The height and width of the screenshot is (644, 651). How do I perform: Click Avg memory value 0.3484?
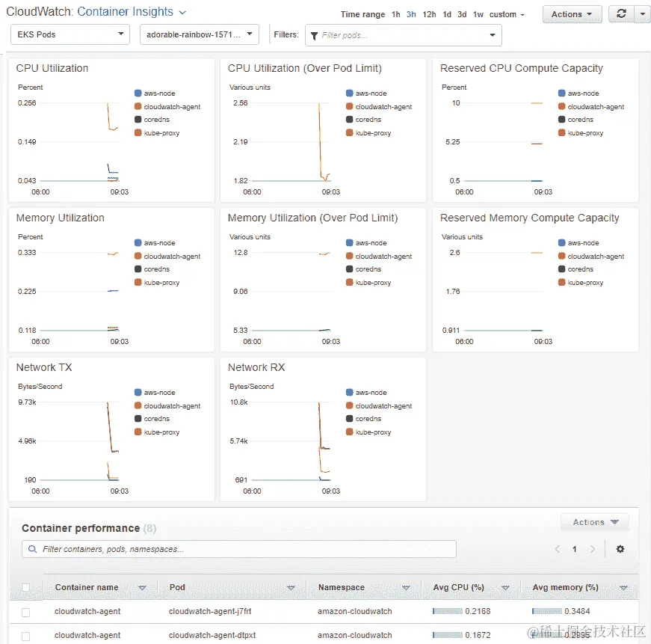577,611
